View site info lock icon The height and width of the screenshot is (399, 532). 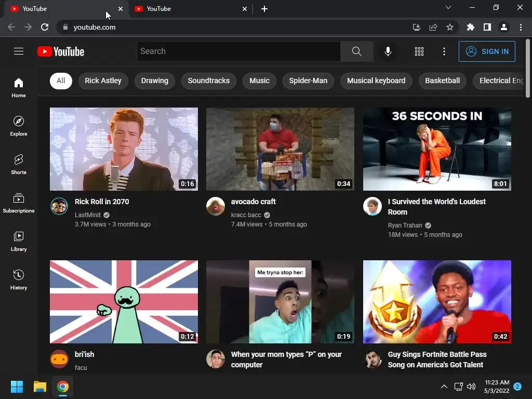coord(65,27)
